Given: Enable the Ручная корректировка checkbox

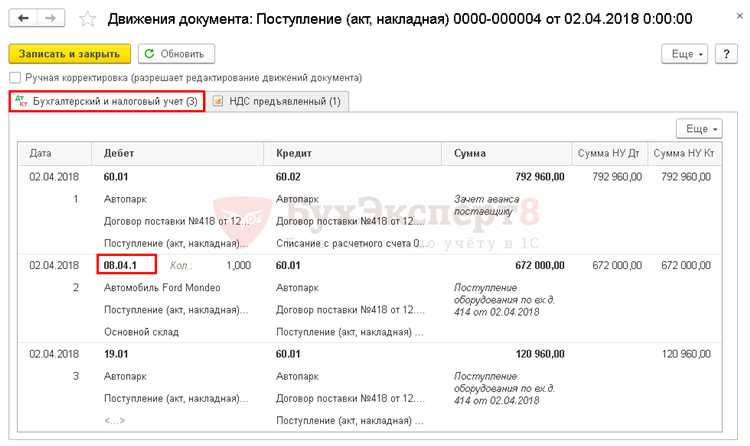Looking at the screenshot, I should pos(15,78).
